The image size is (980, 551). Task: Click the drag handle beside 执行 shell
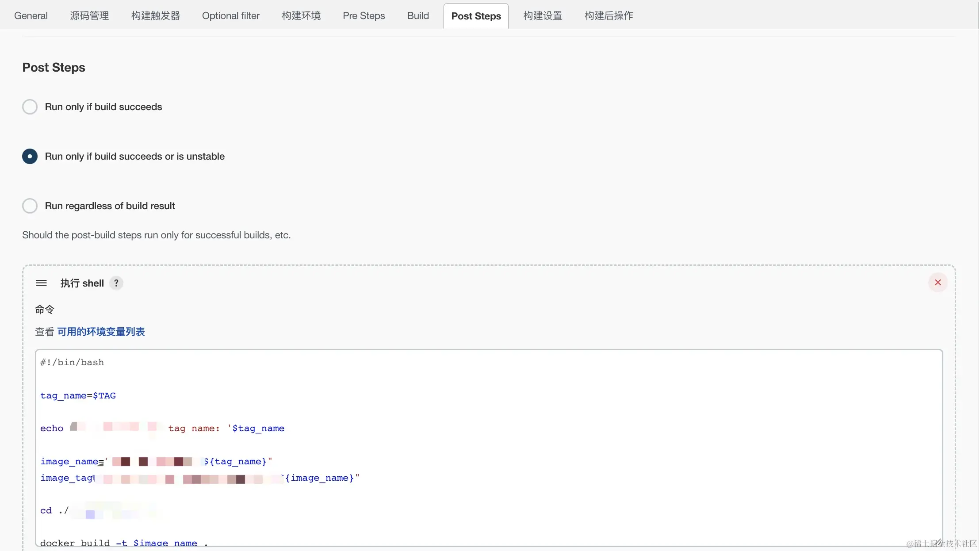[x=41, y=283]
